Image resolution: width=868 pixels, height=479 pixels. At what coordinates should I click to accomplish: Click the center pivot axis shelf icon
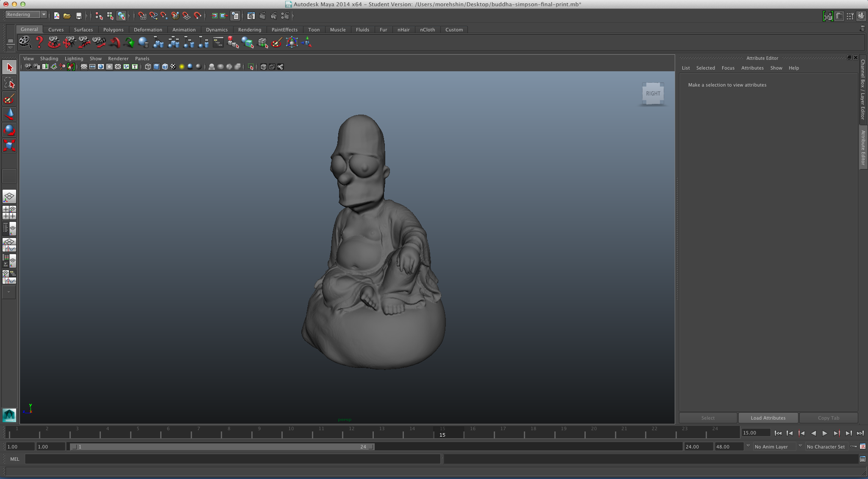tap(306, 42)
